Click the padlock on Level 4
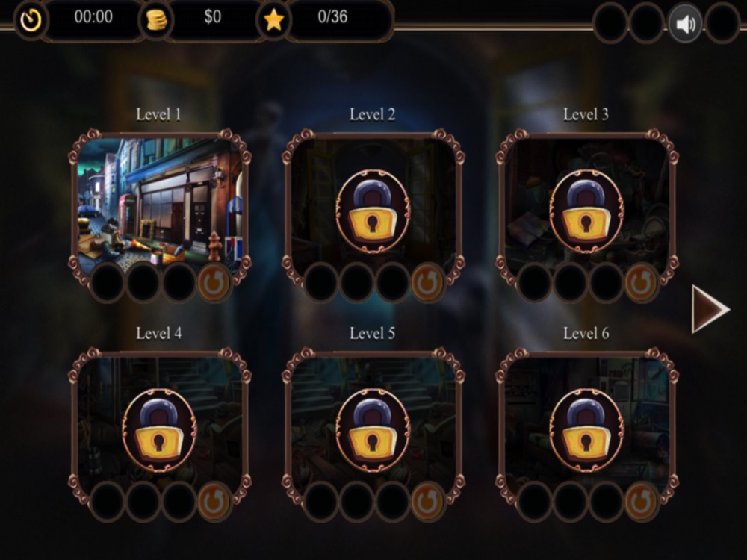Viewport: 747px width, 560px height. [159, 431]
